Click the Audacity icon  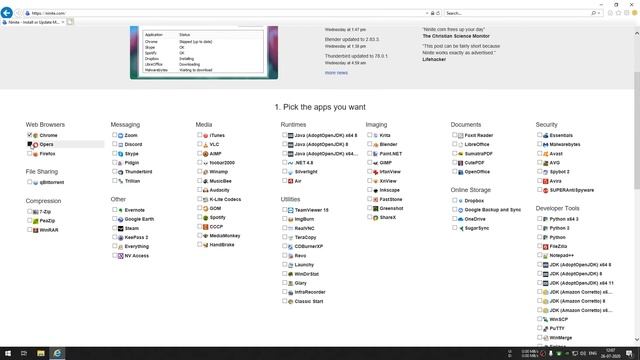tap(206, 190)
